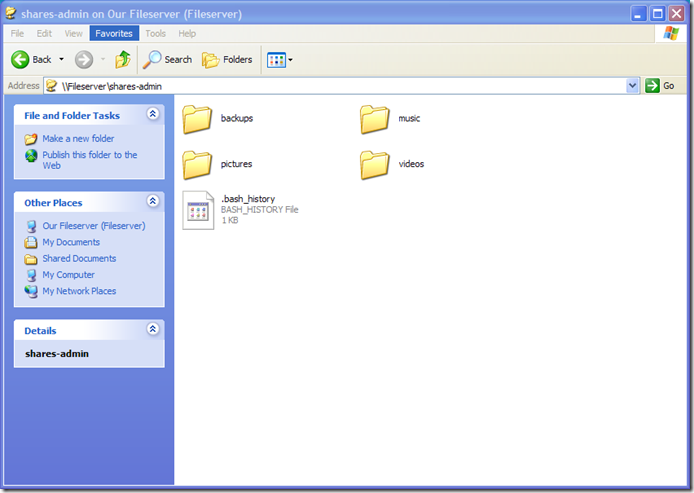Click the Publish to Web globe icon
Viewport: 694px width, 493px height.
pyautogui.click(x=31, y=155)
